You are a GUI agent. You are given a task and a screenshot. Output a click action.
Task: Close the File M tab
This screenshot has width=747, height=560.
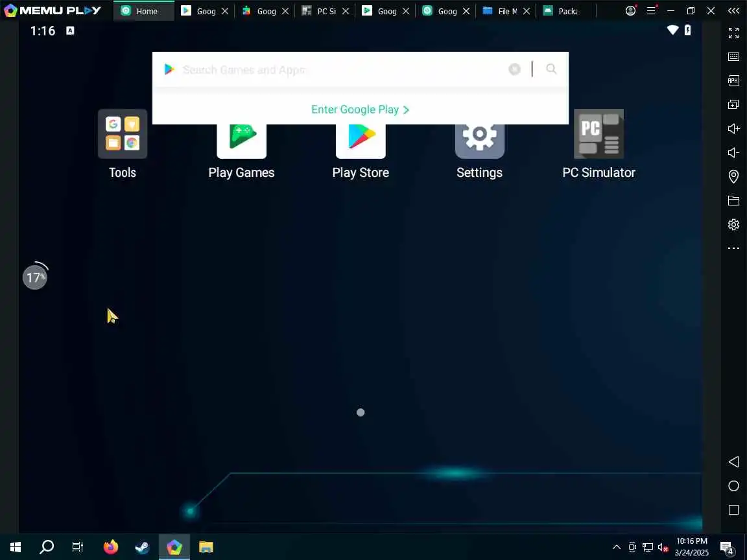pos(527,11)
